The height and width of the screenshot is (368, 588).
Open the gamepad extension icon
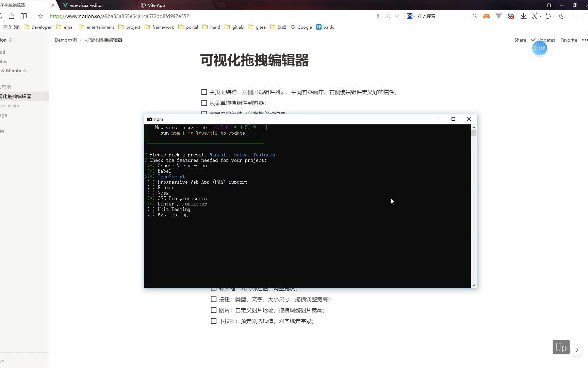(x=486, y=16)
